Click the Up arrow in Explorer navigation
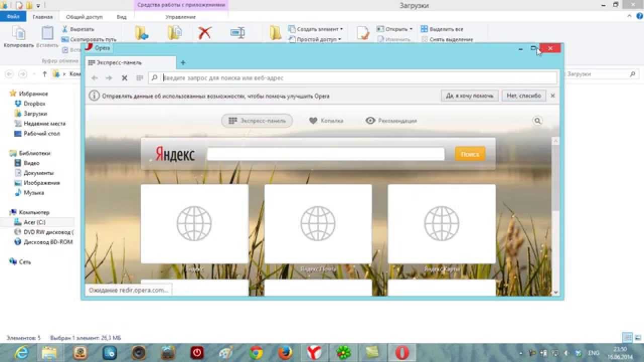This screenshot has width=644, height=362. coord(45,74)
